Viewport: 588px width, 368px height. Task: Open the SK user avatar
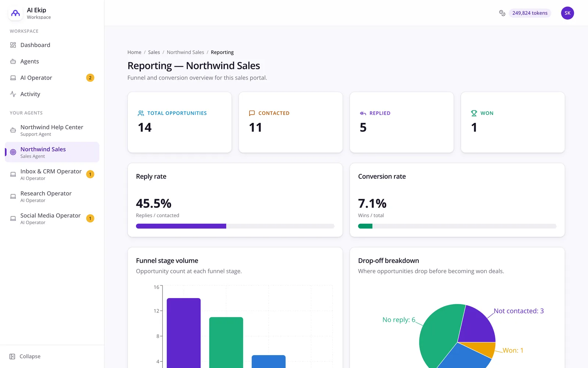pyautogui.click(x=567, y=13)
